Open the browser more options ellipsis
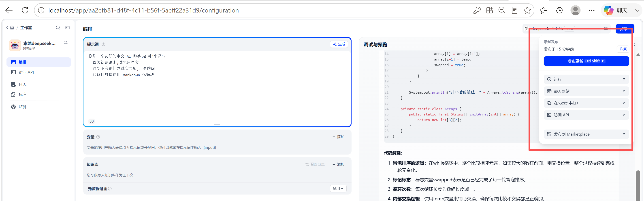 click(x=591, y=10)
